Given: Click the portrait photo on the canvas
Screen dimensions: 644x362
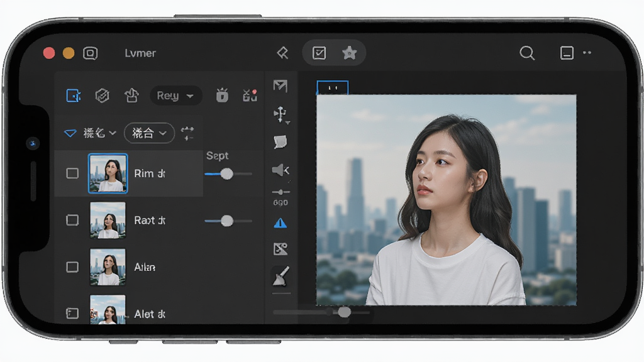Looking at the screenshot, I should (447, 200).
